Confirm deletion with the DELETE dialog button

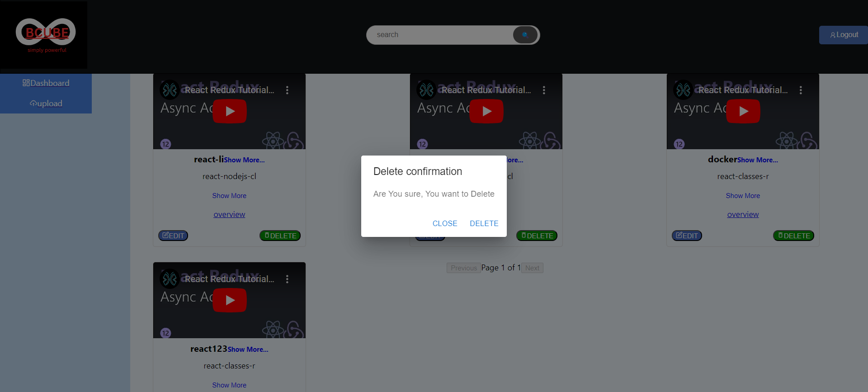pyautogui.click(x=484, y=223)
